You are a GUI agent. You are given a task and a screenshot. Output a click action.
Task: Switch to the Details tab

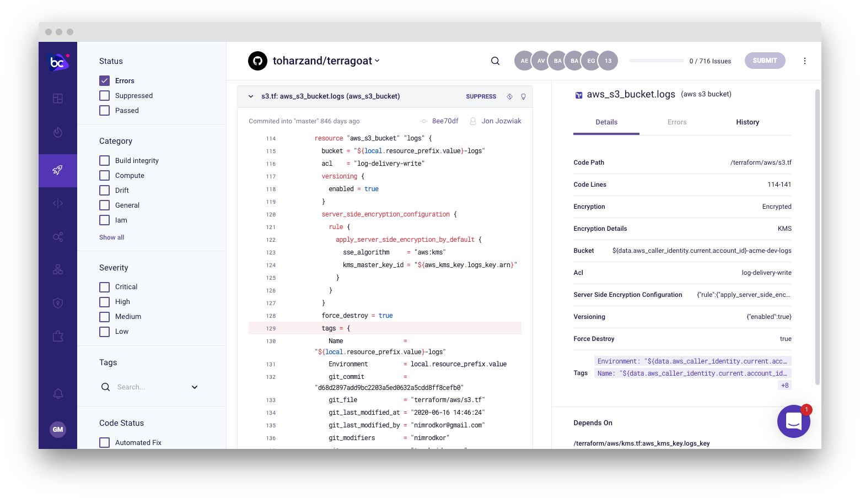pyautogui.click(x=606, y=122)
